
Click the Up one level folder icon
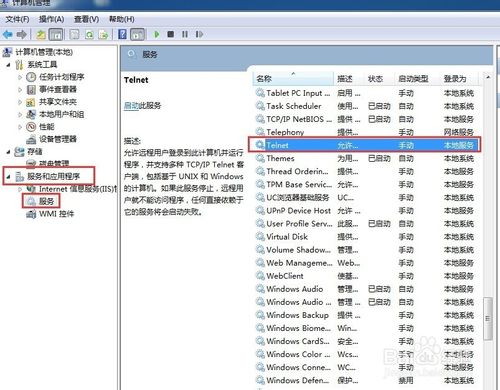(41, 34)
